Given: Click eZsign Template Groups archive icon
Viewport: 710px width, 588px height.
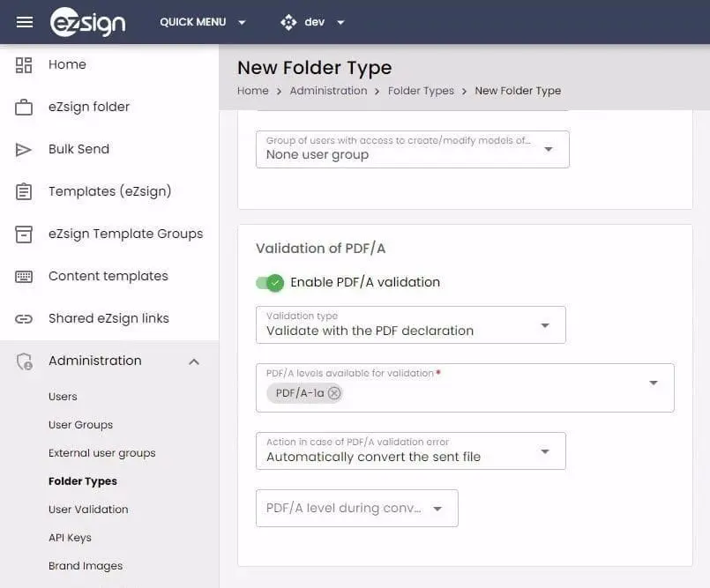Looking at the screenshot, I should coord(24,234).
